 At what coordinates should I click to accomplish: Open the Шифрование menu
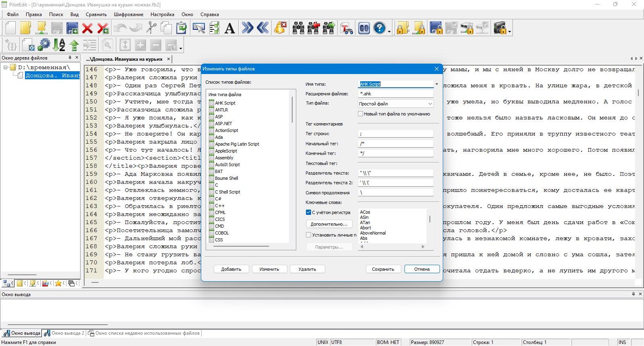tap(128, 14)
